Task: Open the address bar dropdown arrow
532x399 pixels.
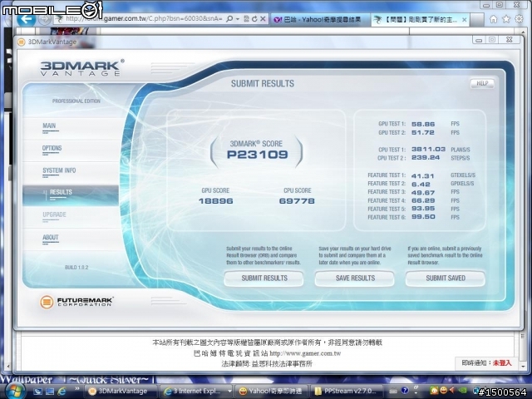Action: [238, 19]
